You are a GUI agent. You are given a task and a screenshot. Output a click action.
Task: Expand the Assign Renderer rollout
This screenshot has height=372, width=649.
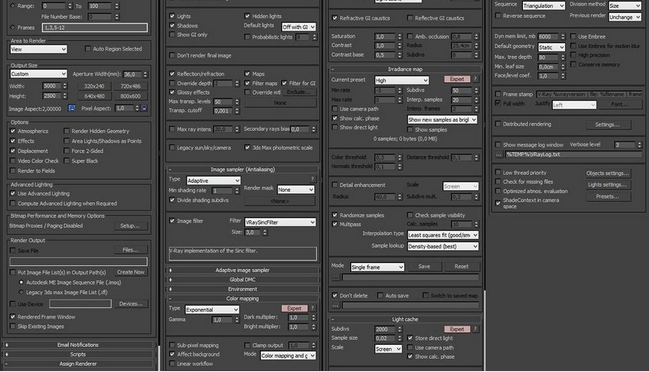click(78, 364)
